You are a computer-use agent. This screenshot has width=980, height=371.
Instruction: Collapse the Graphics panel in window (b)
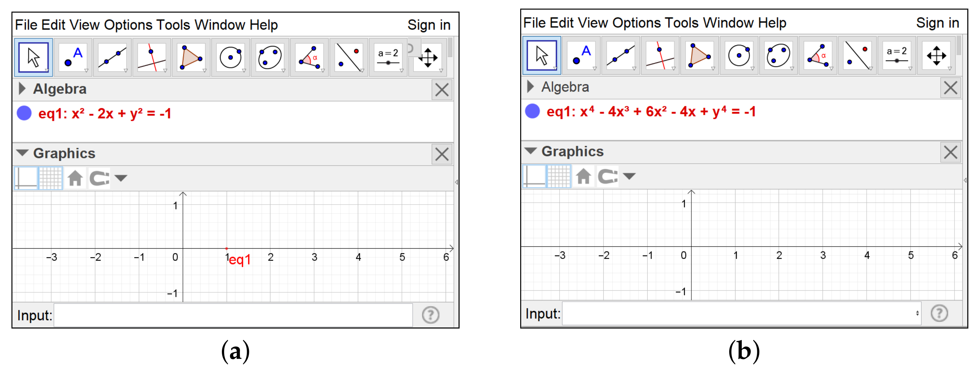click(531, 151)
